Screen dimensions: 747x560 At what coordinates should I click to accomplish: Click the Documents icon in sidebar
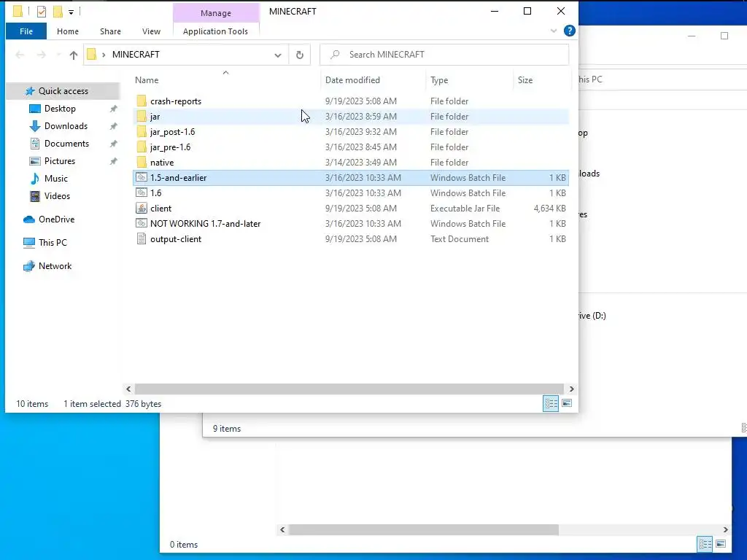click(35, 144)
